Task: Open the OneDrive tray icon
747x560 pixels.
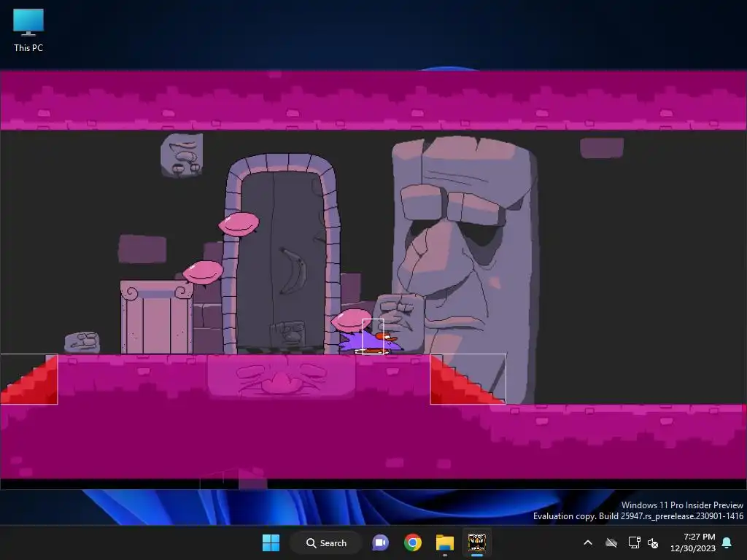Action: click(x=611, y=542)
